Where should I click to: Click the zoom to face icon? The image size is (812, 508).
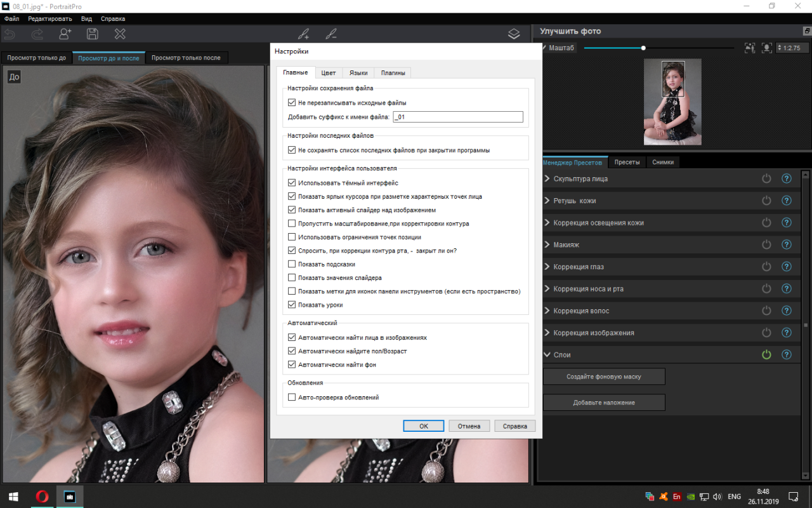(x=766, y=48)
